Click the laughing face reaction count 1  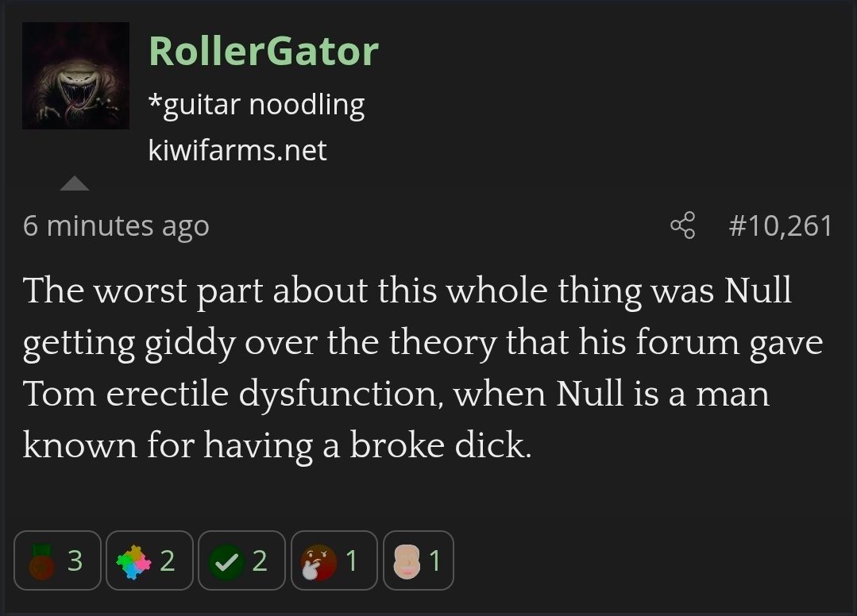pos(434,561)
